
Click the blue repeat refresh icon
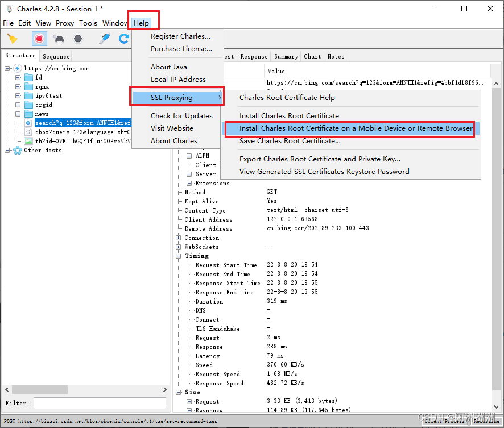[124, 39]
